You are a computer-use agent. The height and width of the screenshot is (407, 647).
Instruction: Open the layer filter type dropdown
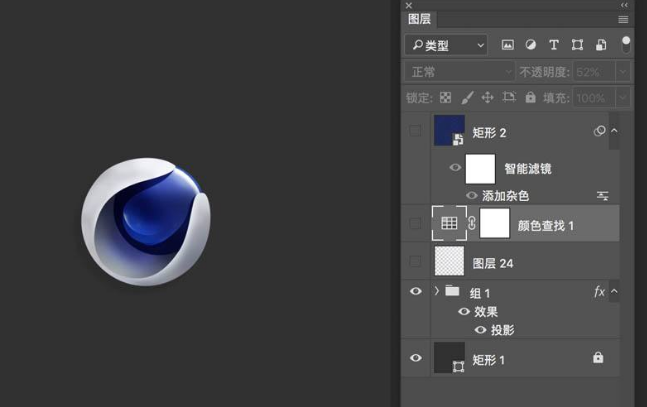click(446, 45)
